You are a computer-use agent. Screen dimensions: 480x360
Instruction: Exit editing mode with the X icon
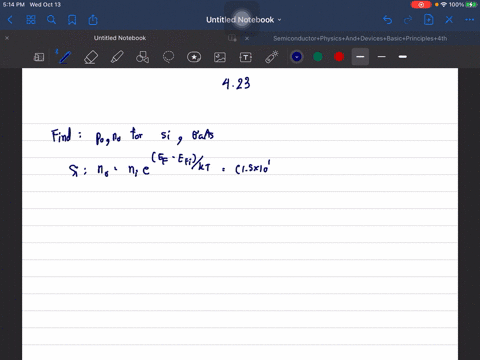coord(449,20)
